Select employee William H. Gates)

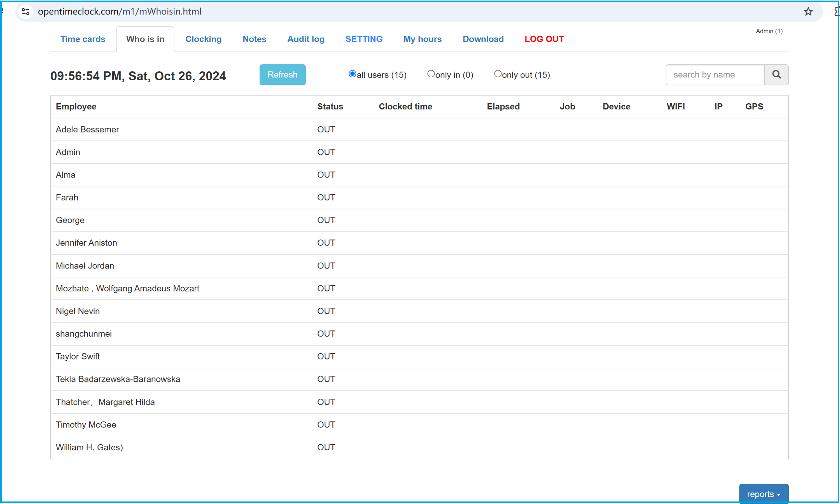point(89,447)
